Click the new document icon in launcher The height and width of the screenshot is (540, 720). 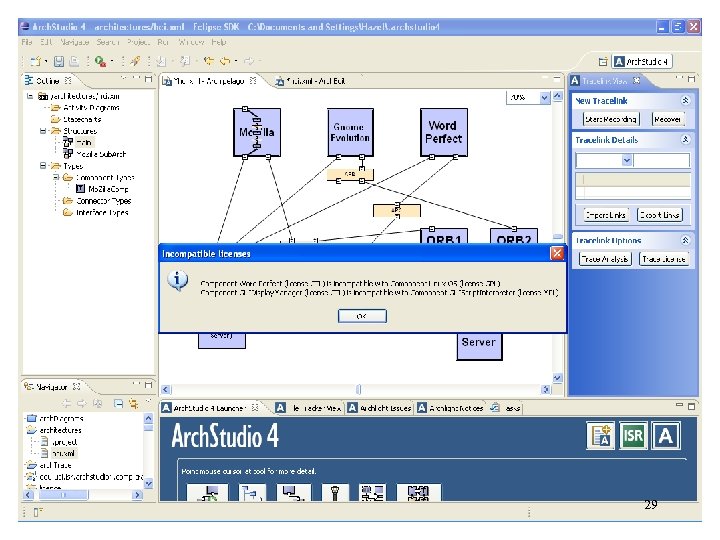tap(601, 435)
